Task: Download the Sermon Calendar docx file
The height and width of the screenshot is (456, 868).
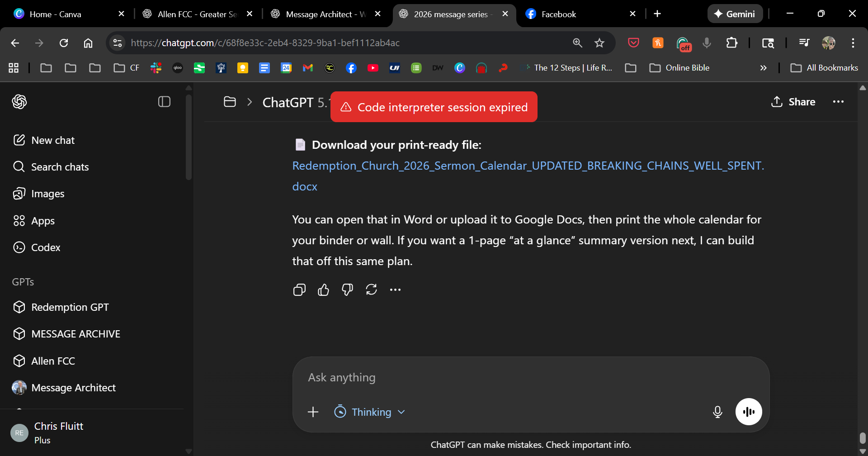Action: coord(528,166)
